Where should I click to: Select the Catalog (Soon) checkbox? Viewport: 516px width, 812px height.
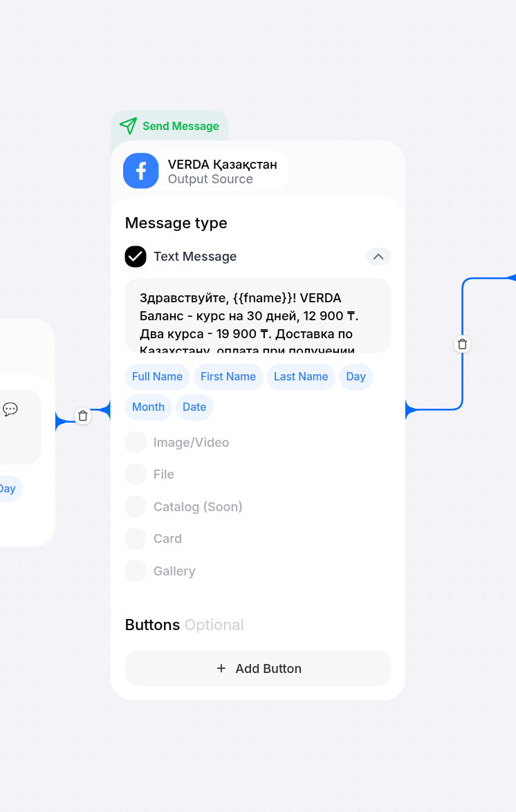pos(135,506)
